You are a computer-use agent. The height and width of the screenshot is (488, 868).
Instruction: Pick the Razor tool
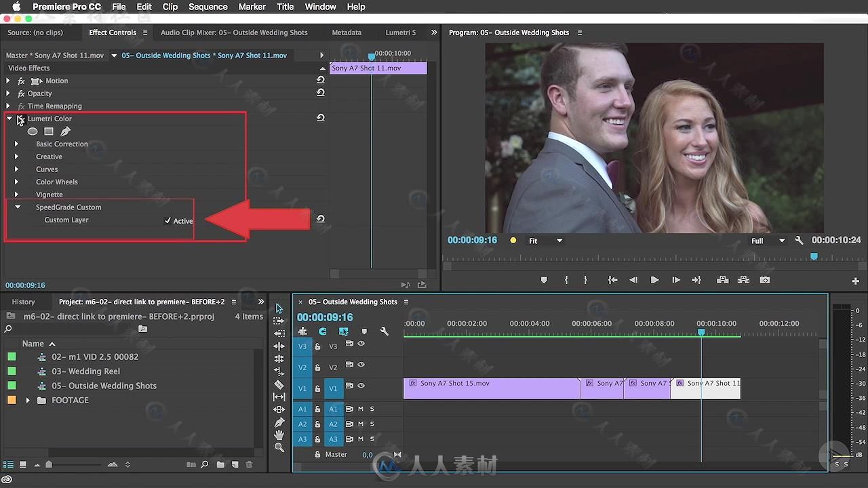[x=279, y=384]
